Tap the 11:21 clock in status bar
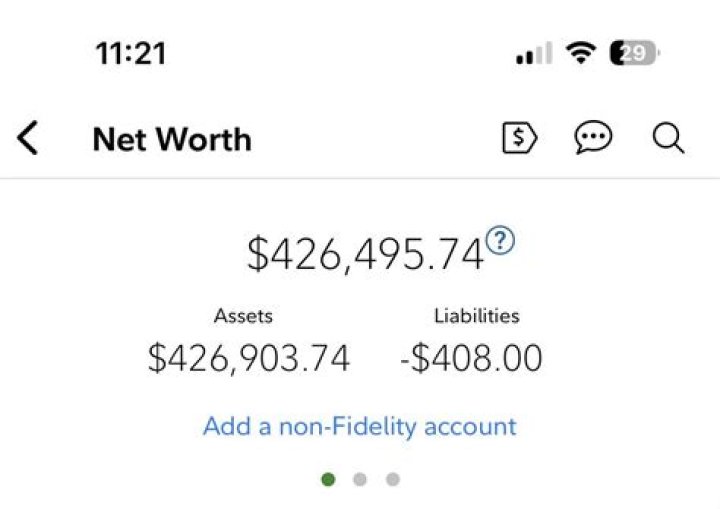720x509 pixels. (131, 54)
